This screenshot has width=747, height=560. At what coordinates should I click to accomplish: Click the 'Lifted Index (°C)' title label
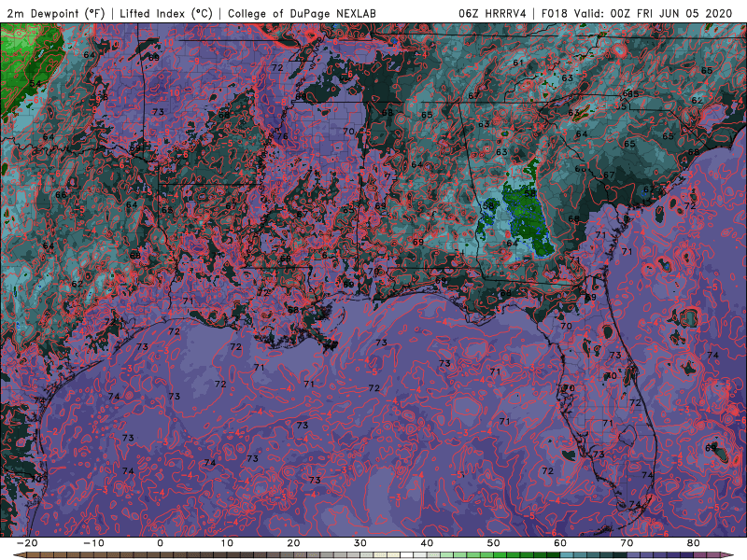(166, 13)
